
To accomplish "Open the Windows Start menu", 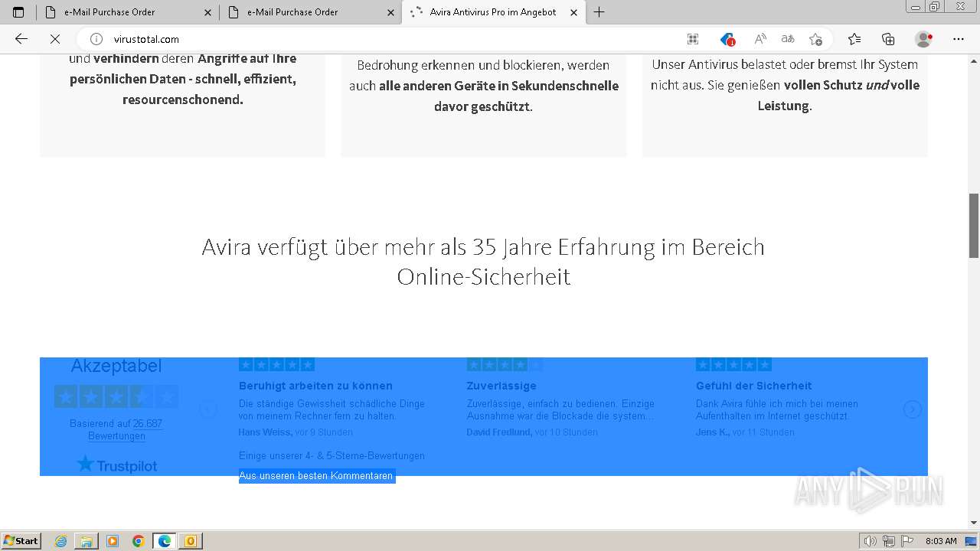I will point(21,541).
